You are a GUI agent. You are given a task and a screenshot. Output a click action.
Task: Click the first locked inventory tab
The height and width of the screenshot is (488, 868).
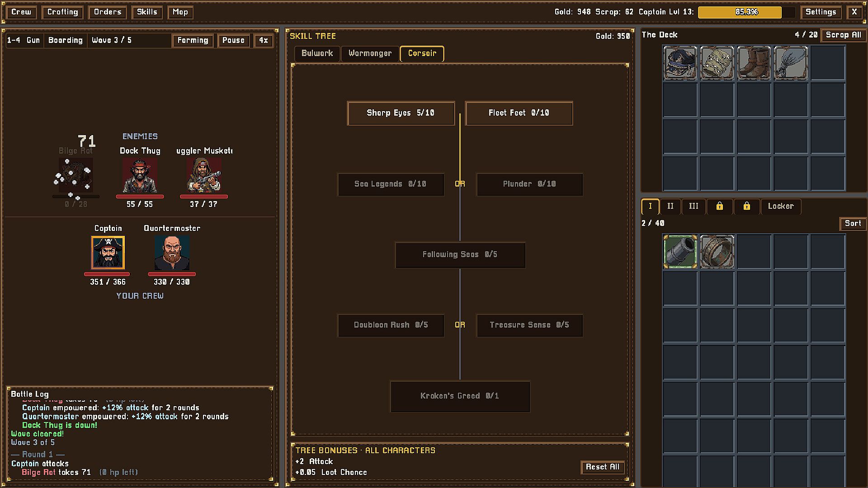pyautogui.click(x=719, y=206)
